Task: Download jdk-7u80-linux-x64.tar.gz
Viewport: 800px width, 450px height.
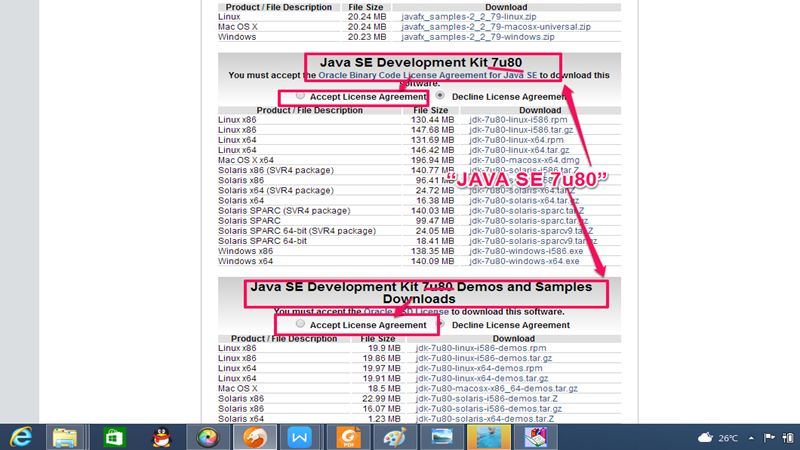Action: click(519, 150)
